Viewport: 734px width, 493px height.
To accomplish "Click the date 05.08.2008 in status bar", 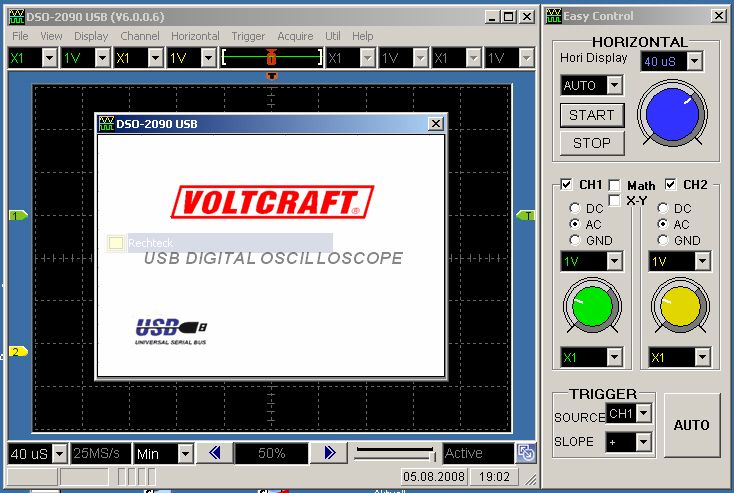I will (x=434, y=477).
